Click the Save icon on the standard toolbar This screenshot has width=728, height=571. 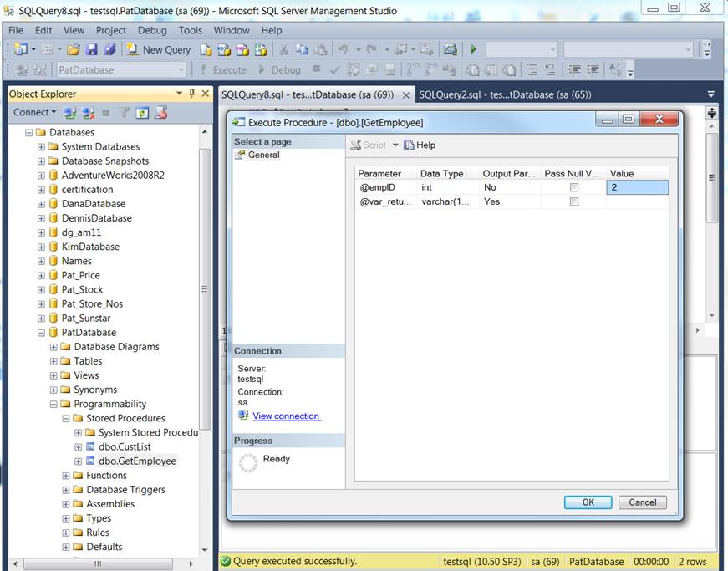coord(94,49)
